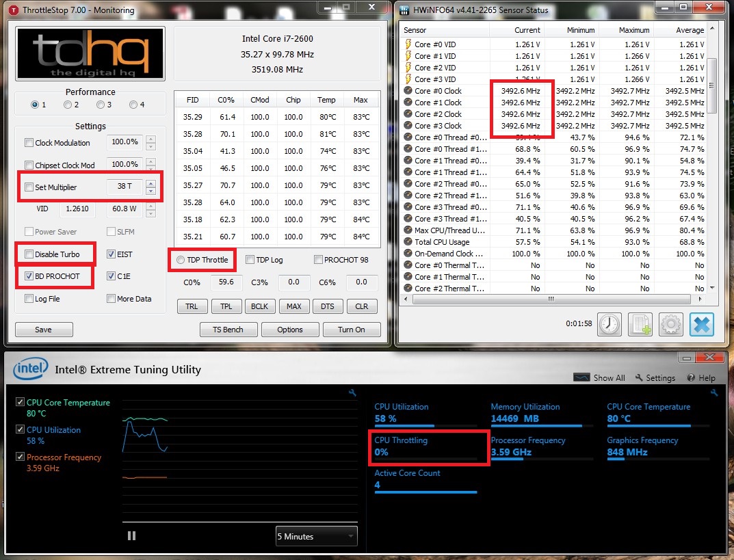This screenshot has width=734, height=560.
Task: Click the HWiNFO clock reset timer icon
Action: pyautogui.click(x=609, y=323)
